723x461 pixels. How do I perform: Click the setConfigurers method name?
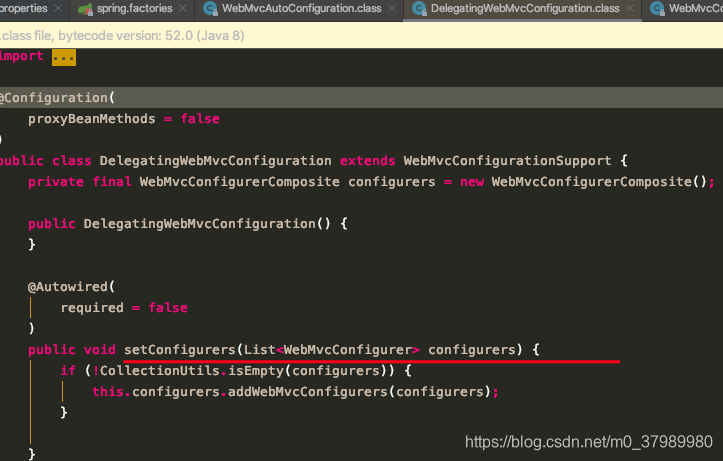tap(180, 350)
